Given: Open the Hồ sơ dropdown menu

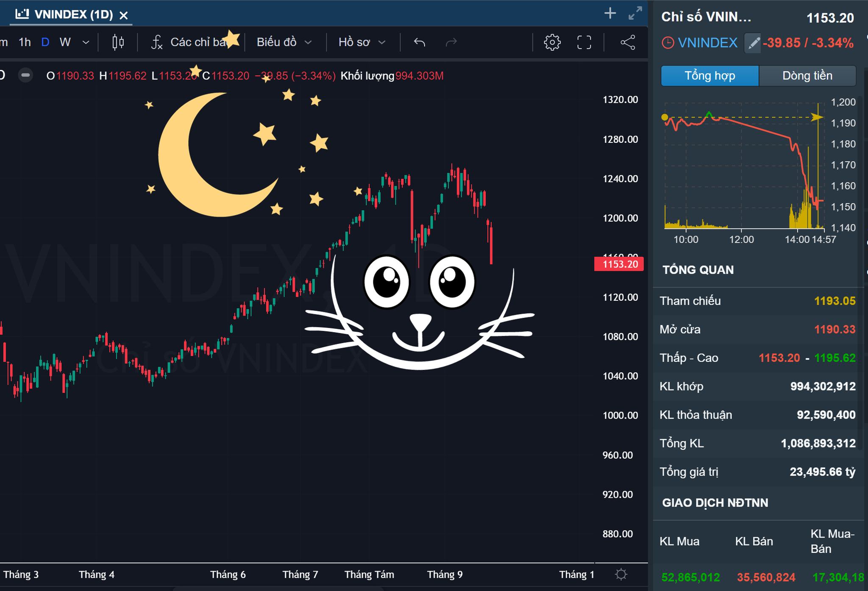Looking at the screenshot, I should tap(362, 42).
